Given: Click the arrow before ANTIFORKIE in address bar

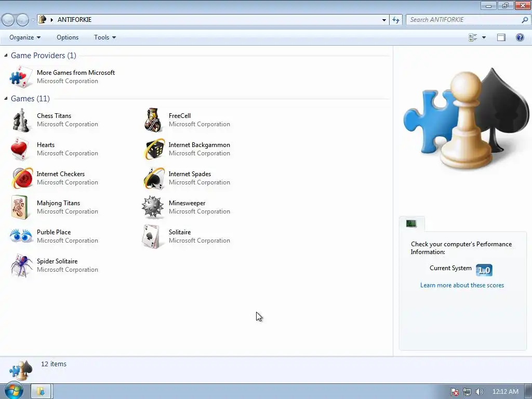Looking at the screenshot, I should click(51, 20).
